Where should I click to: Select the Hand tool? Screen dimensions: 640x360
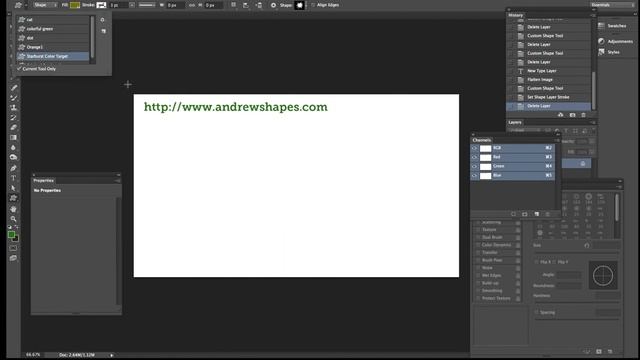click(x=13, y=209)
